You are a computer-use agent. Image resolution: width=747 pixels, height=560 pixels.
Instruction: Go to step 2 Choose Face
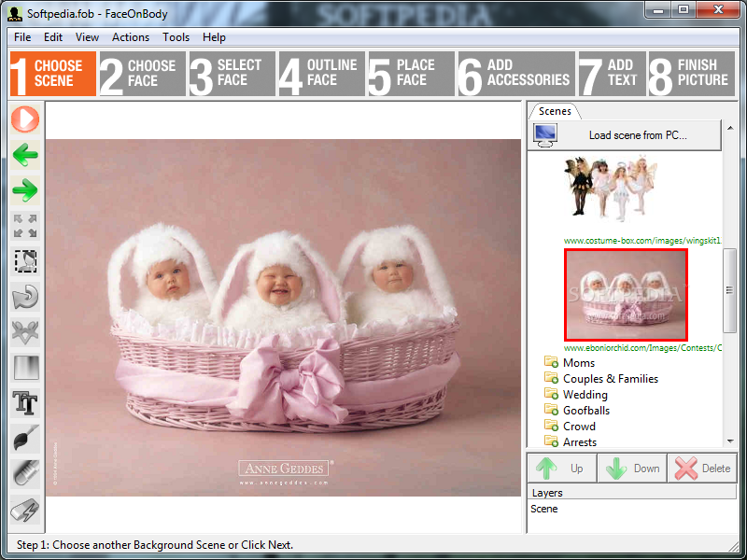(x=143, y=74)
